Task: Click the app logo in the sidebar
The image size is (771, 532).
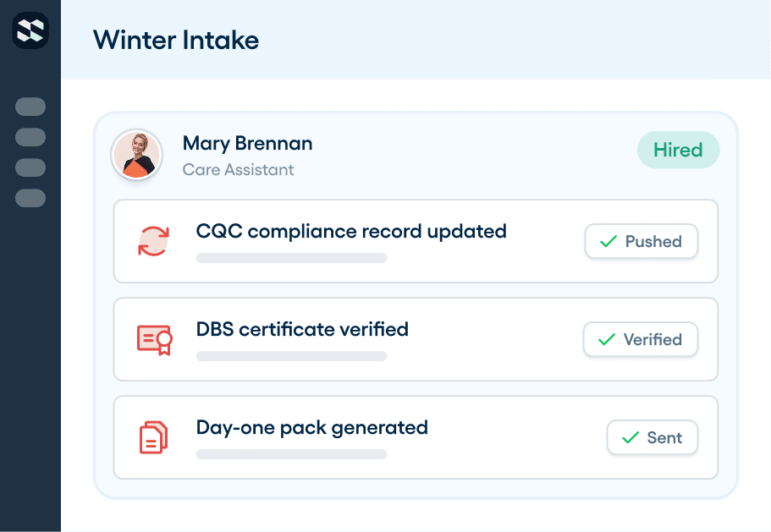Action: coord(30,30)
